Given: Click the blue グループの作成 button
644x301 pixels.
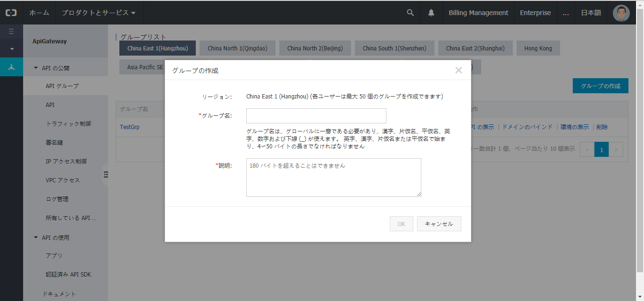Looking at the screenshot, I should coord(601,86).
